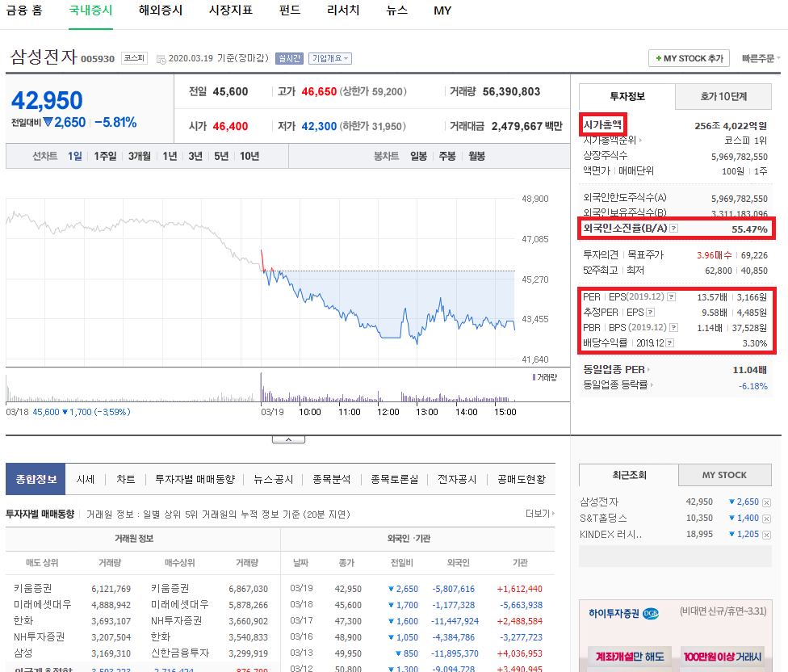Add stock via MY STOCK 추가 button
The width and height of the screenshot is (788, 672).
click(689, 58)
